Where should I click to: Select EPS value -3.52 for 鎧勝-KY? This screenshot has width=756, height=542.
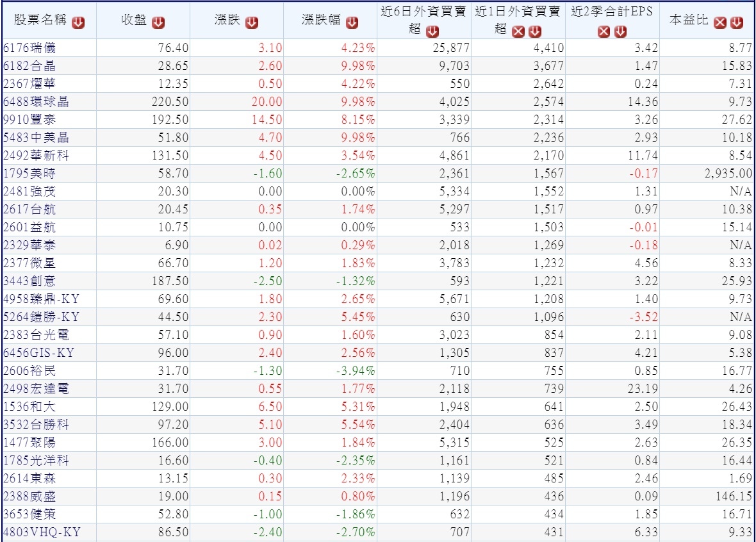pos(644,317)
